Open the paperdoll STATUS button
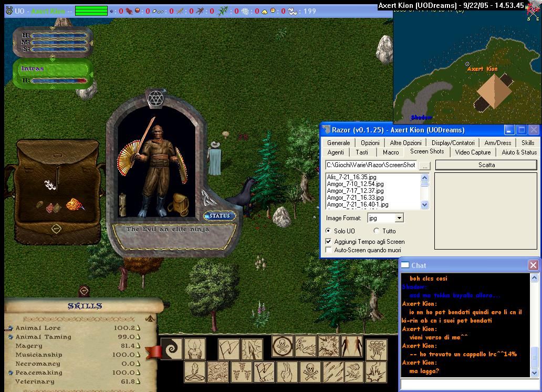 click(x=220, y=215)
